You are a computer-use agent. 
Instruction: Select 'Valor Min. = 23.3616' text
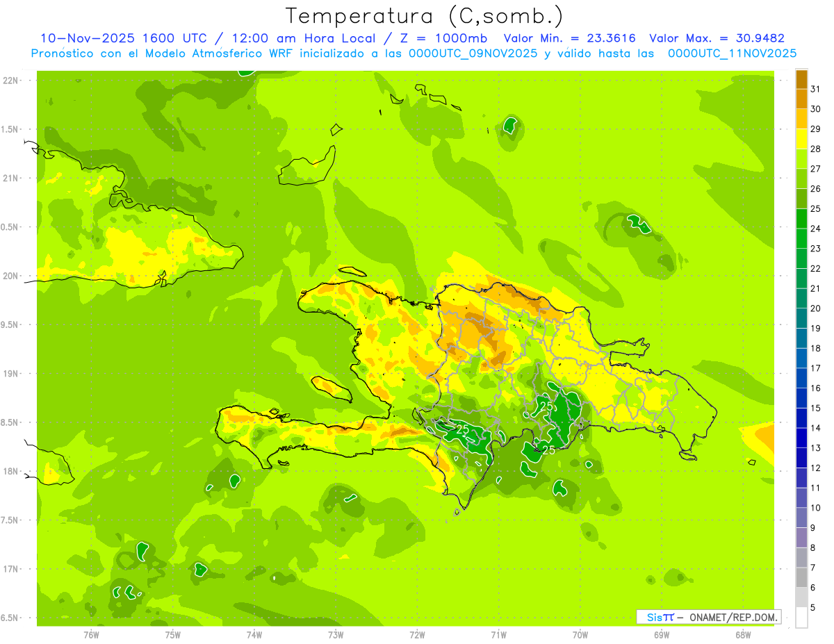(570, 38)
